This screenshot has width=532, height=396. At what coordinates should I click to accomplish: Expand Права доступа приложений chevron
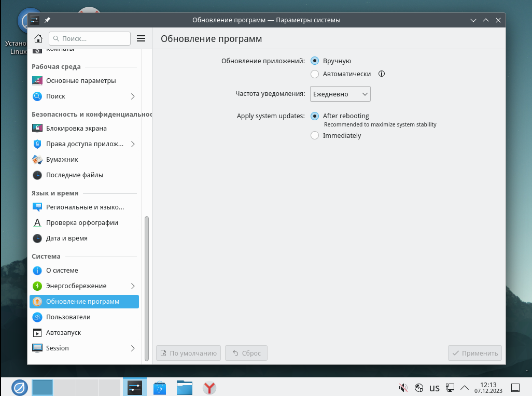click(x=133, y=144)
